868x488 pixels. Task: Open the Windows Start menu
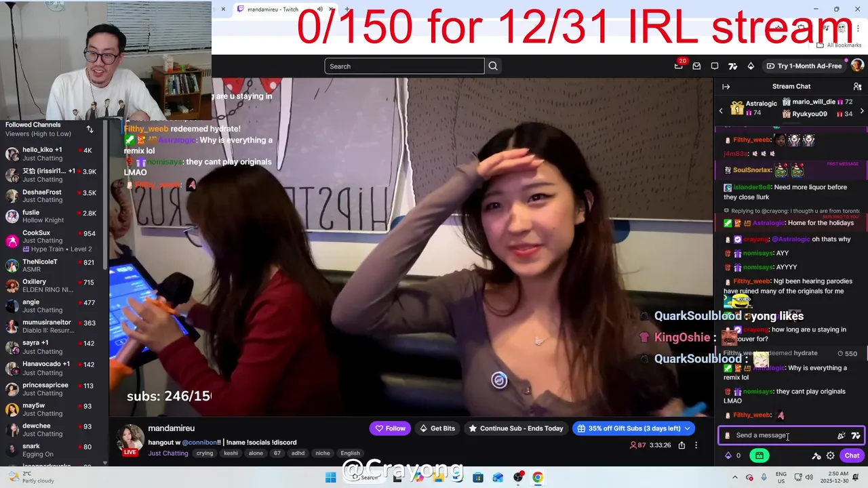tap(330, 477)
